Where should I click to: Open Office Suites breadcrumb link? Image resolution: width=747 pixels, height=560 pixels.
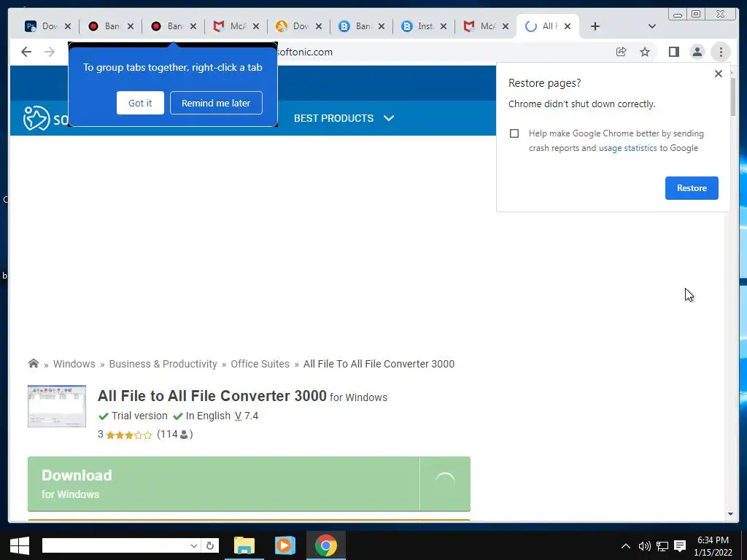point(260,364)
